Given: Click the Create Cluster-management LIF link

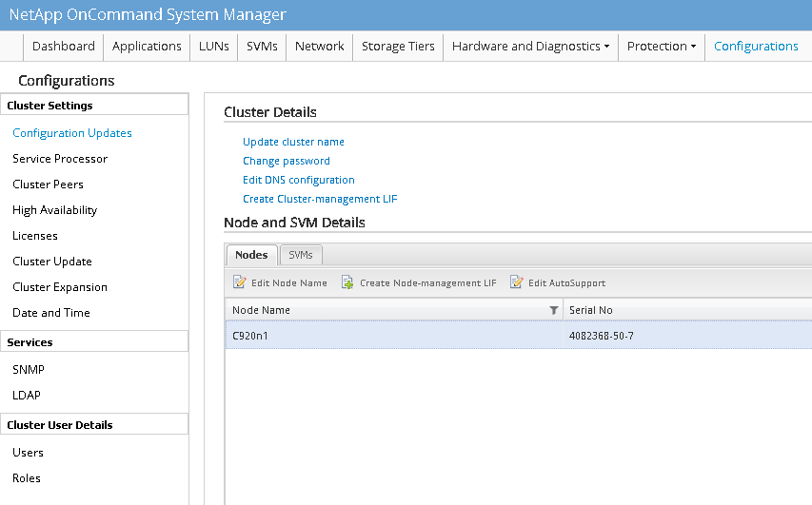Looking at the screenshot, I should tap(320, 199).
